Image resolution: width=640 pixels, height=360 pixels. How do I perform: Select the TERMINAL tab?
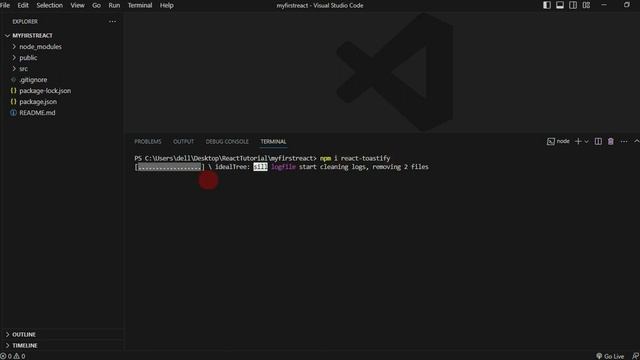[x=273, y=142]
